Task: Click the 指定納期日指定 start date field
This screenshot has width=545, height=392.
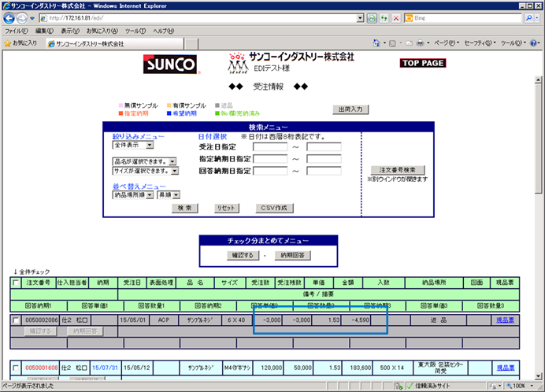Action: pos(270,159)
